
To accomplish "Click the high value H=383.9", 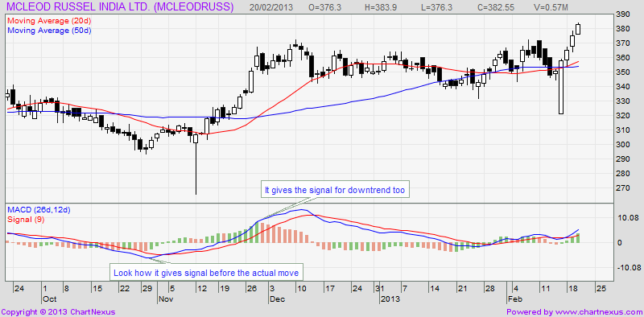I will 380,7.
